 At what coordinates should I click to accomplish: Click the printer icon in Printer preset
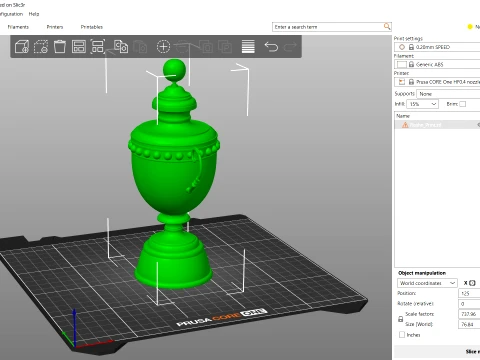[x=402, y=82]
